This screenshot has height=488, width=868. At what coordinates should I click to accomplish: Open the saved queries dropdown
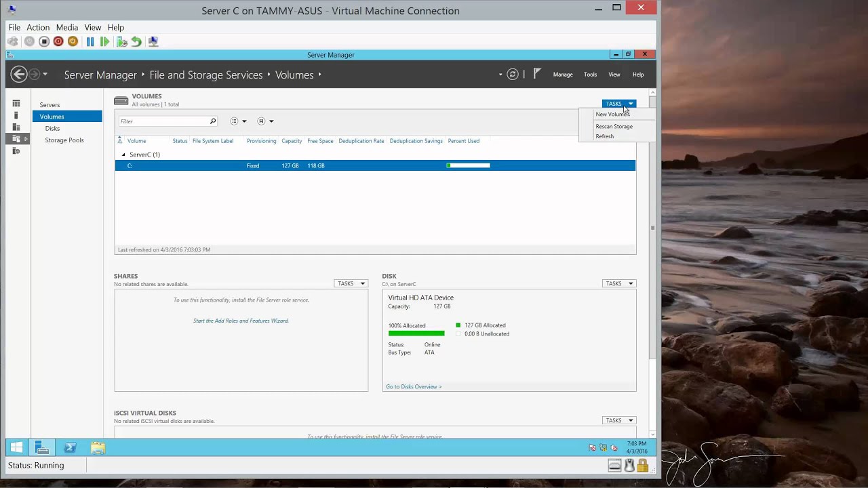point(265,121)
